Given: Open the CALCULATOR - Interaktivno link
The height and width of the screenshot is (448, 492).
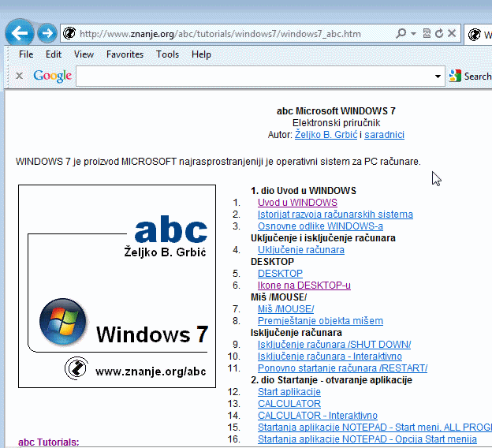Looking at the screenshot, I should pos(317,416).
